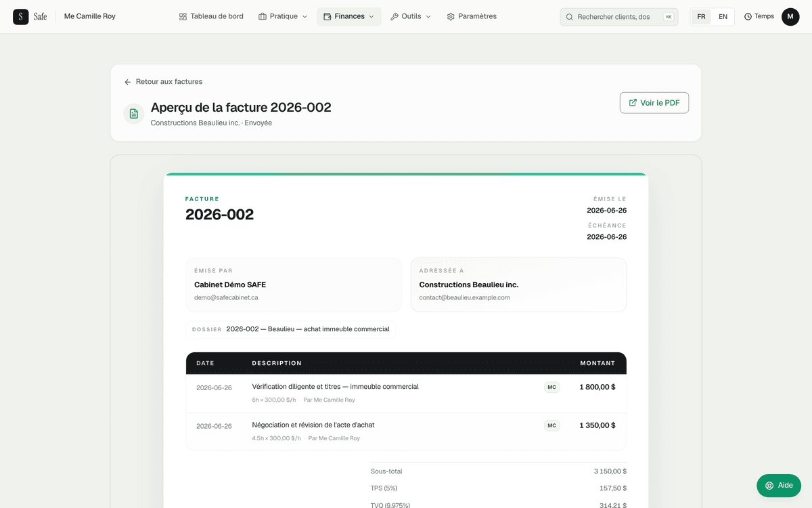Click the Safe logo icon
The image size is (812, 508).
coord(21,17)
